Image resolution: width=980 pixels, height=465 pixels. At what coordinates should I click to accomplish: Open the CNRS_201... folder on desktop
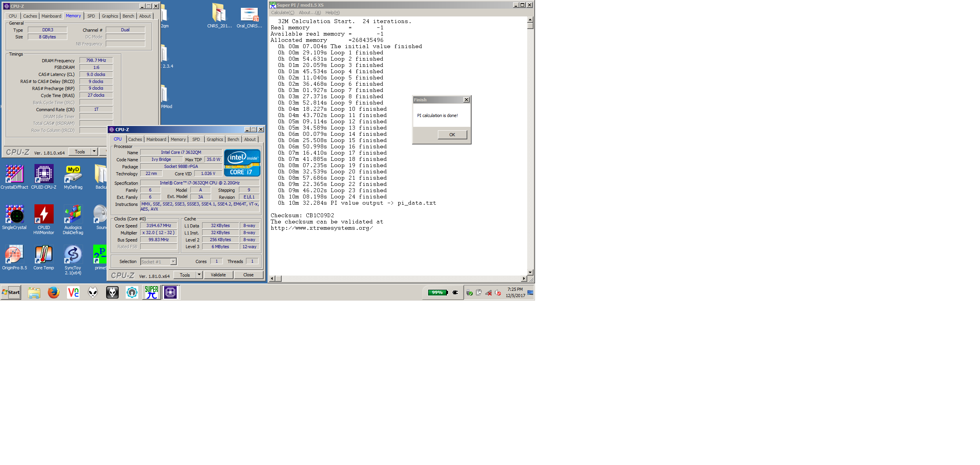219,16
